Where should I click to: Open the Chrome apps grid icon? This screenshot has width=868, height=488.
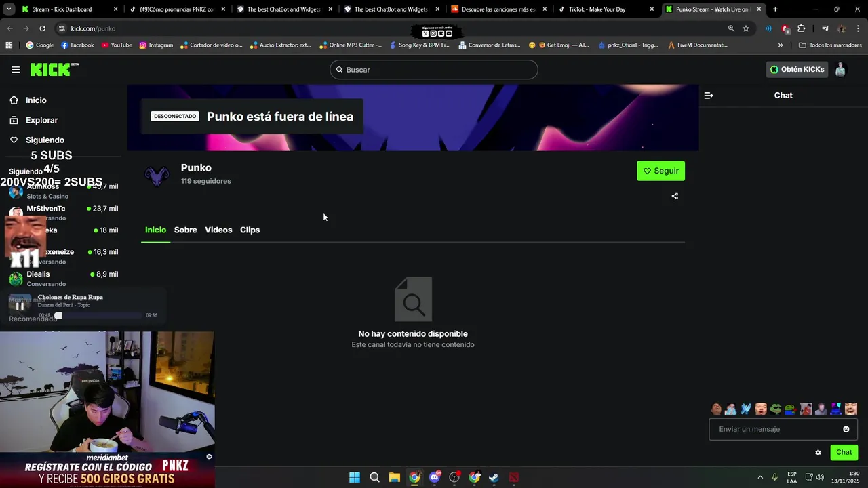click(x=9, y=45)
